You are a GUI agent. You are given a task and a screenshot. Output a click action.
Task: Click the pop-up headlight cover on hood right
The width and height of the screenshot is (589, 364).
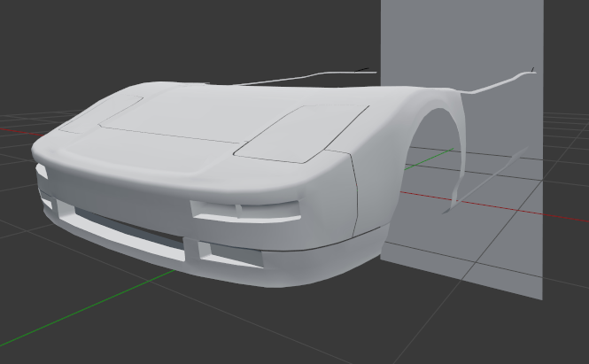click(x=302, y=134)
